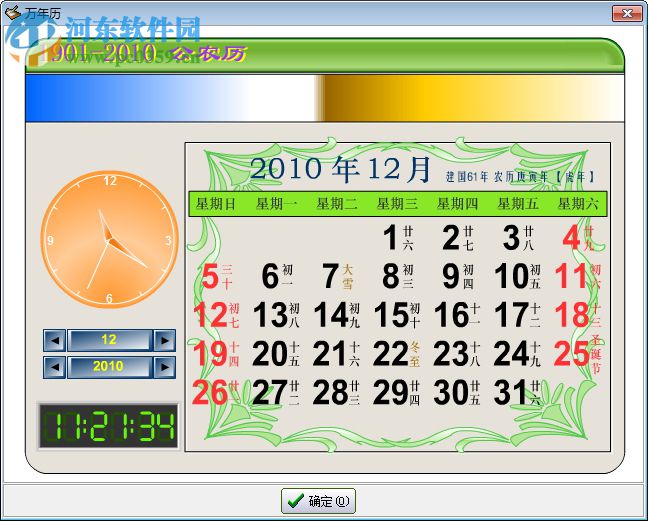Close the 万年历 window
The image size is (648, 521).
627,13
